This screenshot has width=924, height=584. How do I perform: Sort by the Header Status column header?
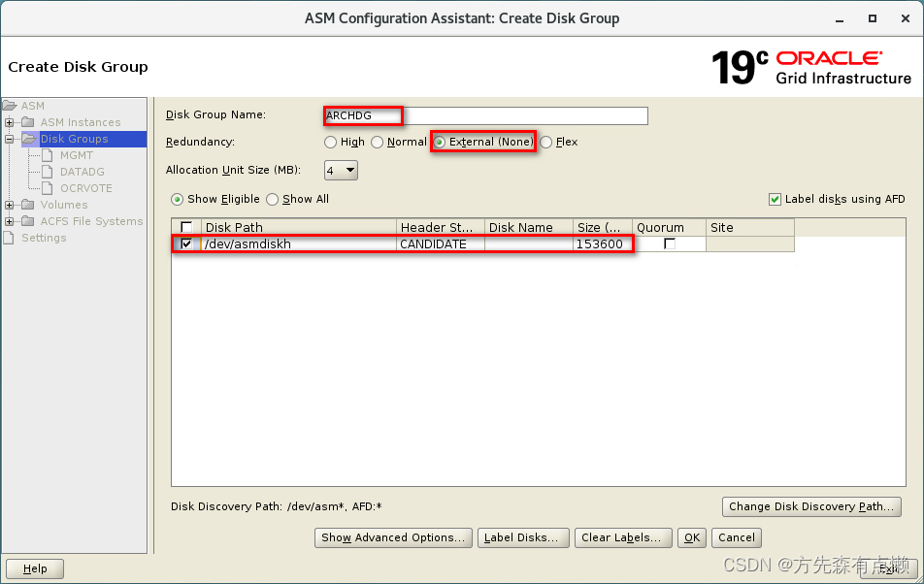coord(441,227)
